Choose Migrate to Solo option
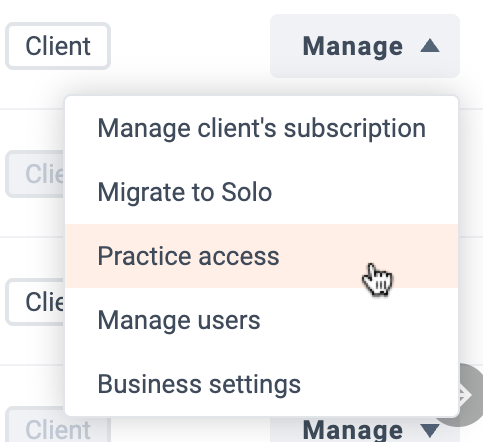 point(262,192)
